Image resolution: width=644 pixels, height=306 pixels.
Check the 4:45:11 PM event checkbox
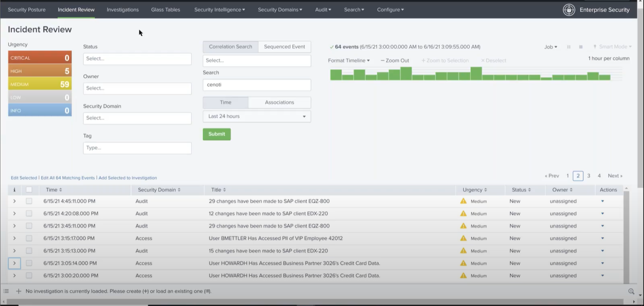tap(29, 201)
